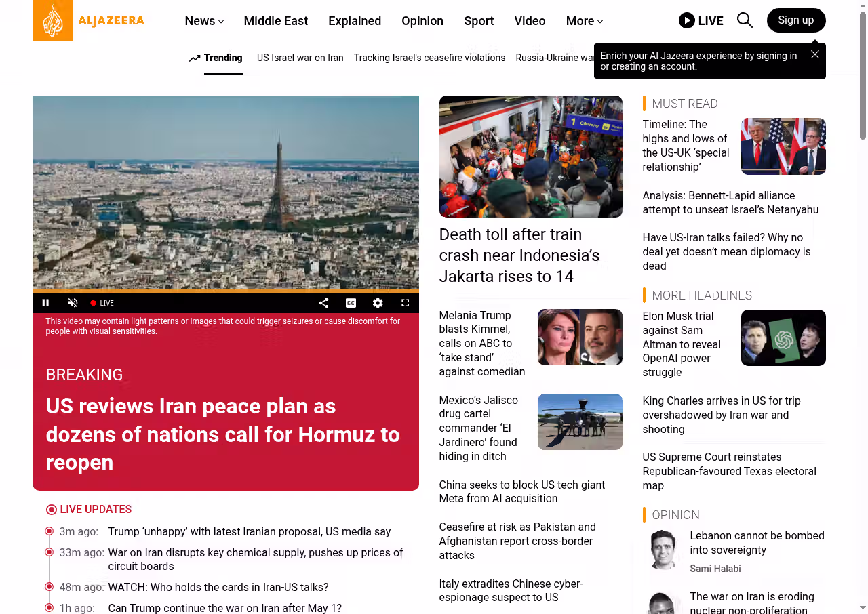Image resolution: width=868 pixels, height=614 pixels.
Task: Dismiss the sign-in tooltip popup
Action: point(814,54)
